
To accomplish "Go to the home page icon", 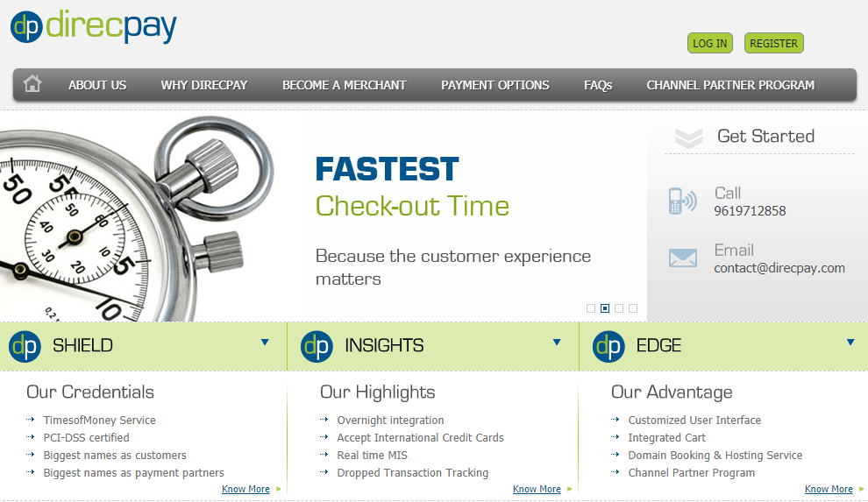I will click(x=32, y=84).
